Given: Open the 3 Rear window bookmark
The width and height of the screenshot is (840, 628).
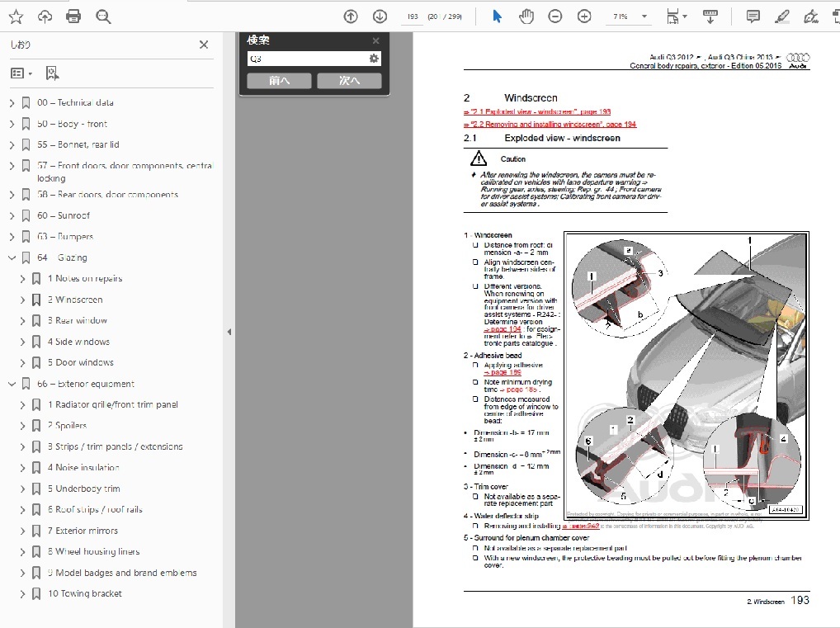Looking at the screenshot, I should coord(77,320).
